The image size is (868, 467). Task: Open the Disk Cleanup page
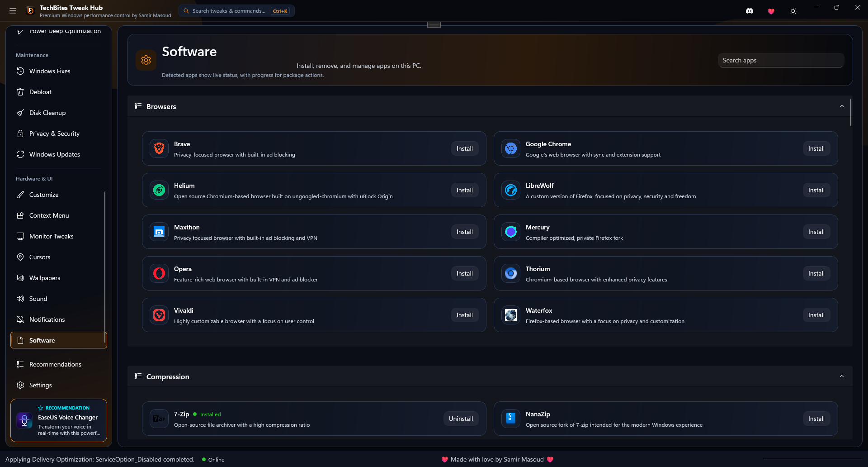[58, 113]
